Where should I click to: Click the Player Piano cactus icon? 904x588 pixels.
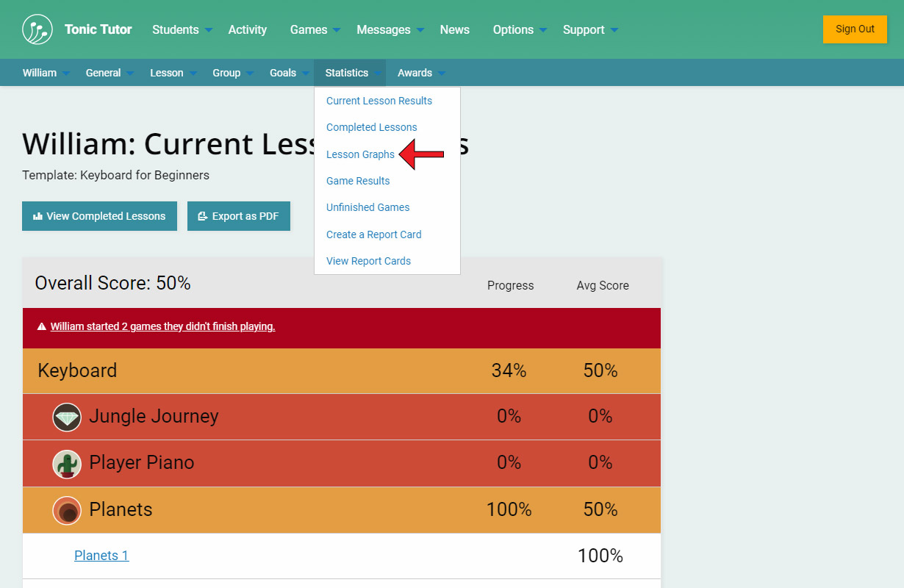point(67,464)
